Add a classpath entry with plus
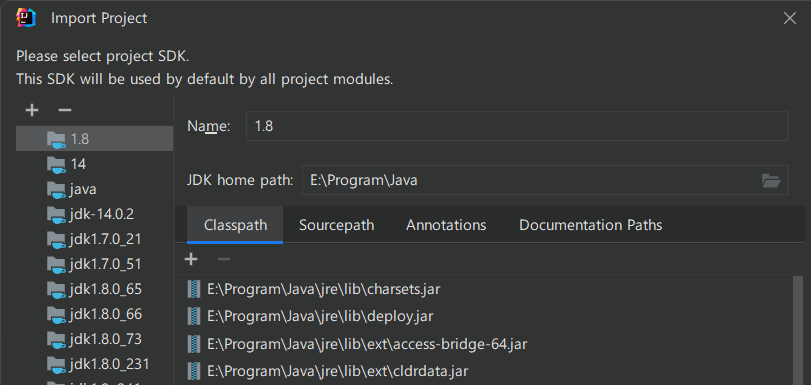 (191, 259)
